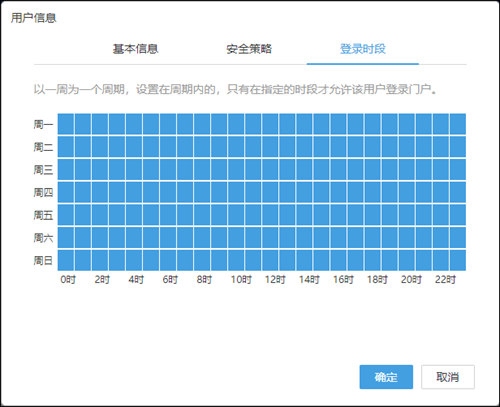This screenshot has width=500, height=407.
Task: Click the 取消 button
Action: (x=448, y=377)
